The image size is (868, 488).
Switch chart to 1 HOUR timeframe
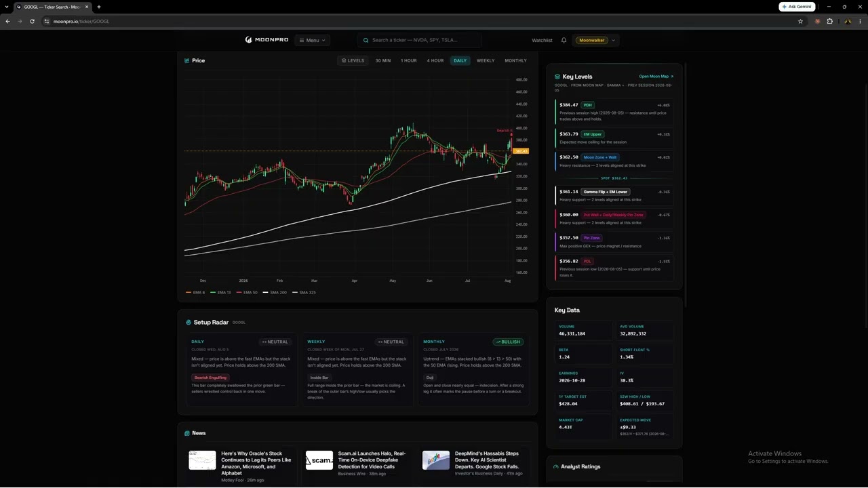pyautogui.click(x=409, y=60)
